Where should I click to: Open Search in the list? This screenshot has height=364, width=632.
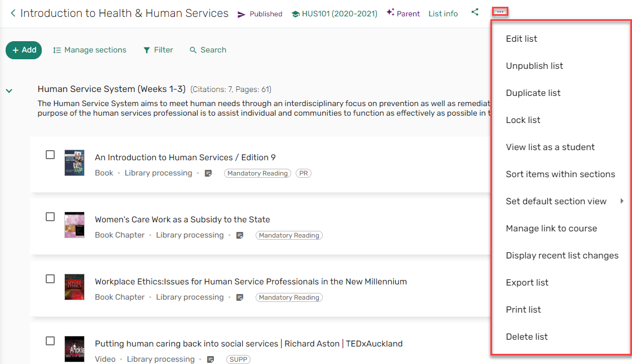coord(208,50)
